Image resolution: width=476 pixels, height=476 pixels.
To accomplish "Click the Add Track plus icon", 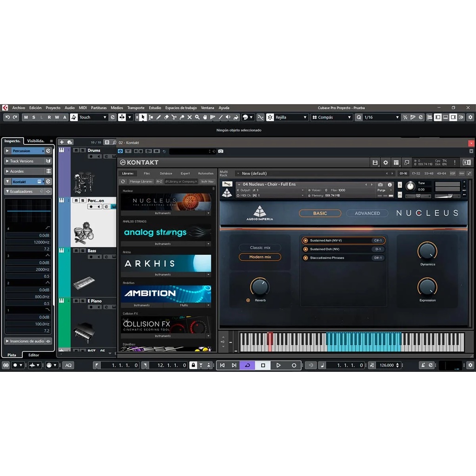I will (x=62, y=142).
